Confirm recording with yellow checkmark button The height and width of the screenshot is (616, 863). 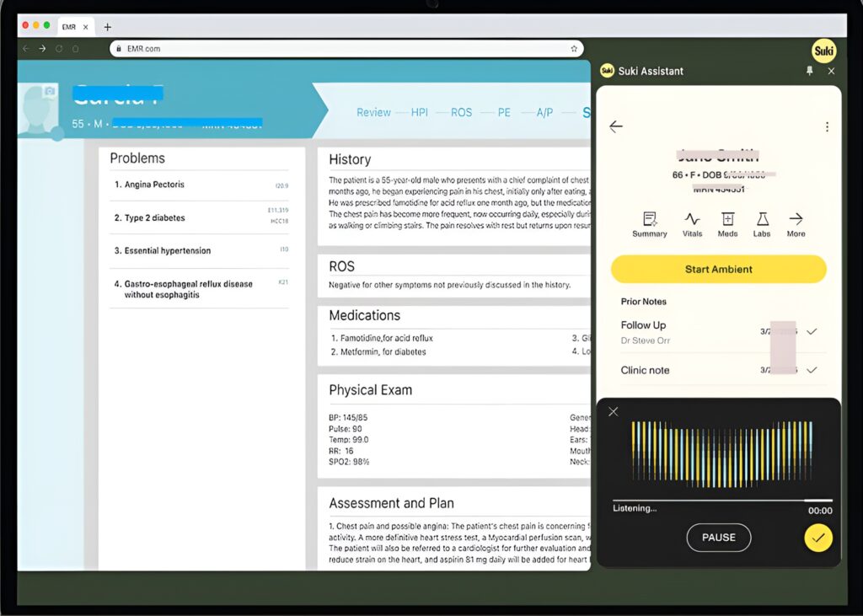[x=818, y=538]
